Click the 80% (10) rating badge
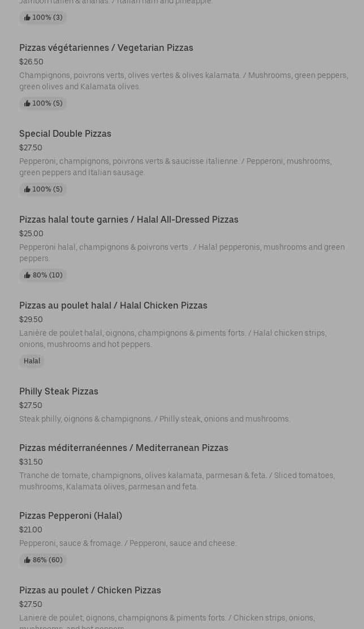 [x=43, y=275]
